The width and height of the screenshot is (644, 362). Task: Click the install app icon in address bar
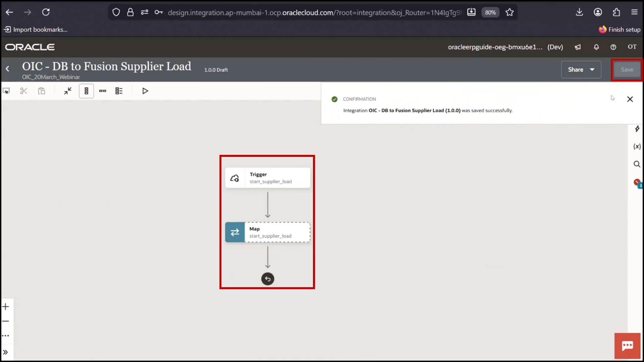click(471, 12)
